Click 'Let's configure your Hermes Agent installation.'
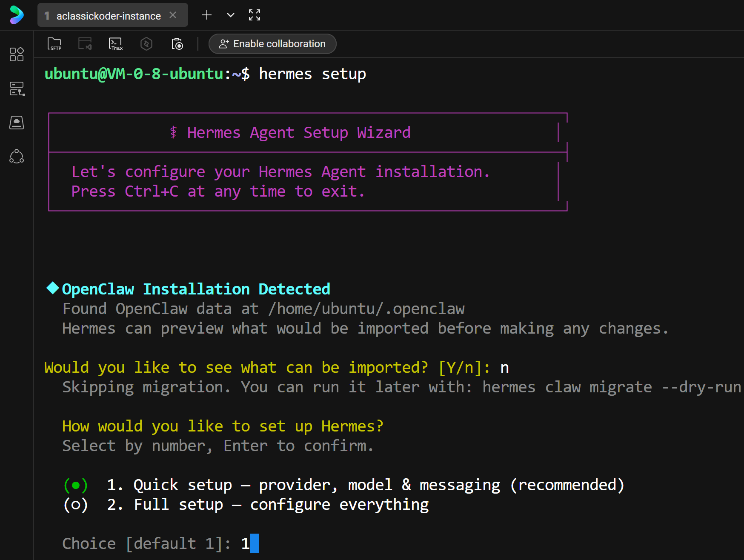This screenshot has height=560, width=744. tap(281, 172)
